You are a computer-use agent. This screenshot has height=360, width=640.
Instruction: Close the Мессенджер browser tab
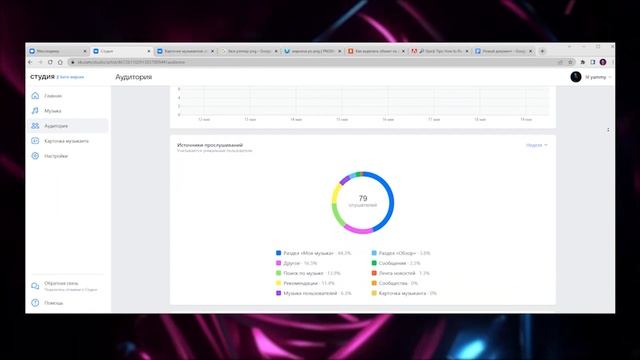click(85, 51)
